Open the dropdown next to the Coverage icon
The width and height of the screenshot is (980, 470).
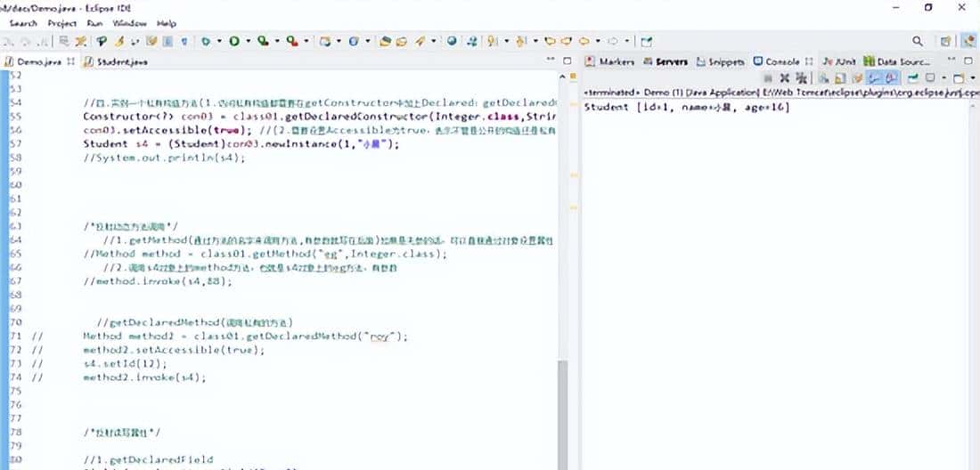coord(277,41)
